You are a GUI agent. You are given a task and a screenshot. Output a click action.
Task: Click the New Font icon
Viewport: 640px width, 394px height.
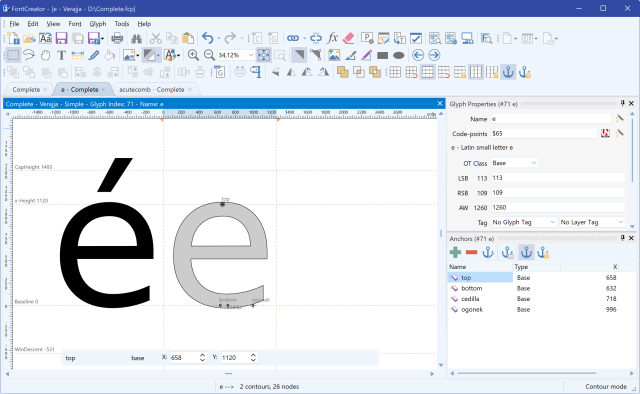(13, 38)
